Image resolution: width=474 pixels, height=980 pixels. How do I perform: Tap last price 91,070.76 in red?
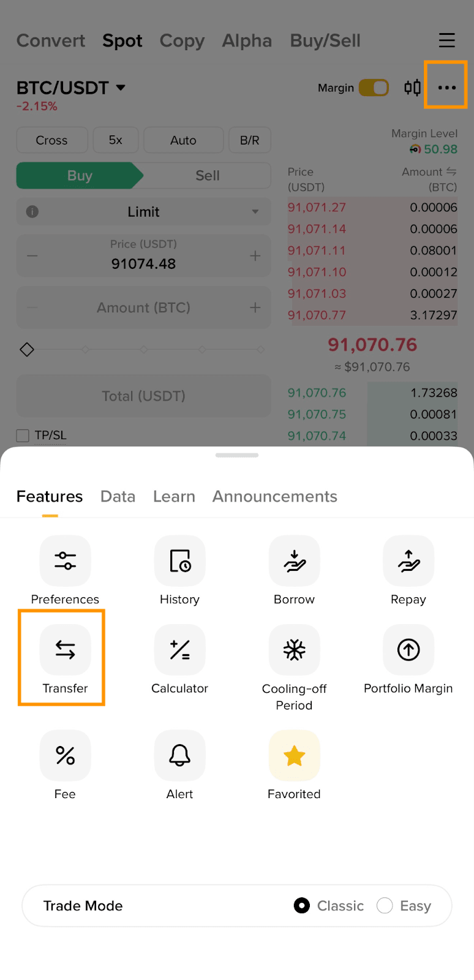[x=372, y=345]
